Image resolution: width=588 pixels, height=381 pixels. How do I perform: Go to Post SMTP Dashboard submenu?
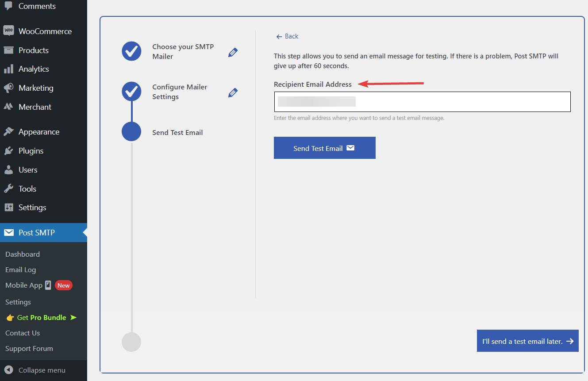coord(23,254)
